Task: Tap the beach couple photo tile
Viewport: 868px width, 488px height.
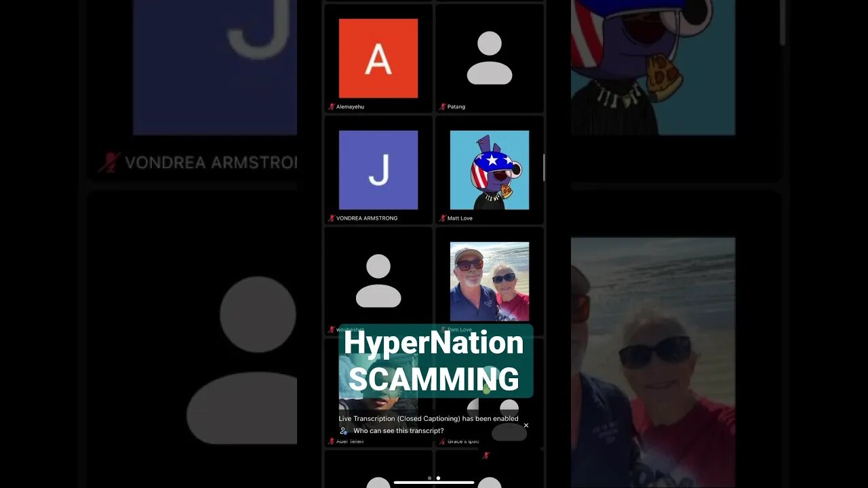Action: [490, 281]
